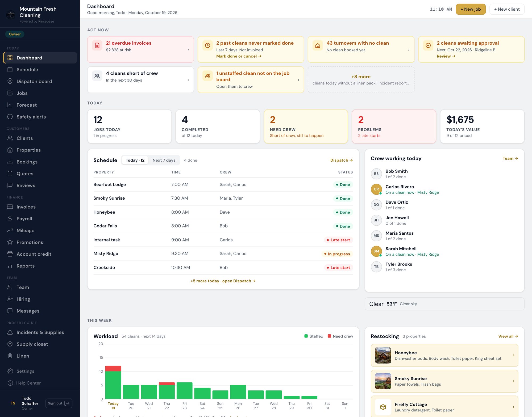Click View all in Restocking panel

(x=508, y=336)
